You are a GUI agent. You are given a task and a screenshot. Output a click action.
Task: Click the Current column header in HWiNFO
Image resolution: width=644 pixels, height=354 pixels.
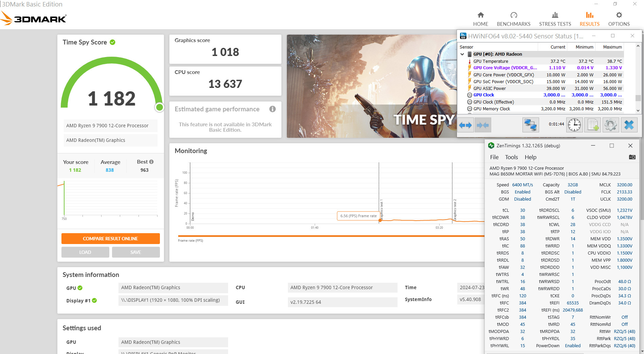(558, 47)
